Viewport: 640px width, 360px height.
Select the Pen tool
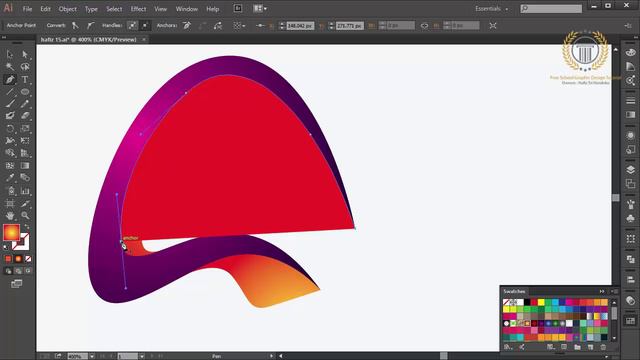click(10, 79)
